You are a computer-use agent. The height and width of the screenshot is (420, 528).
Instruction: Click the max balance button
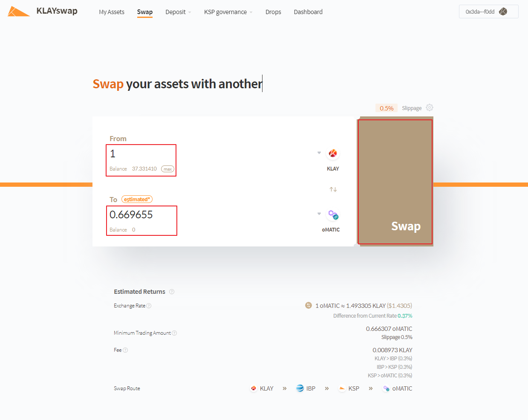[167, 169]
